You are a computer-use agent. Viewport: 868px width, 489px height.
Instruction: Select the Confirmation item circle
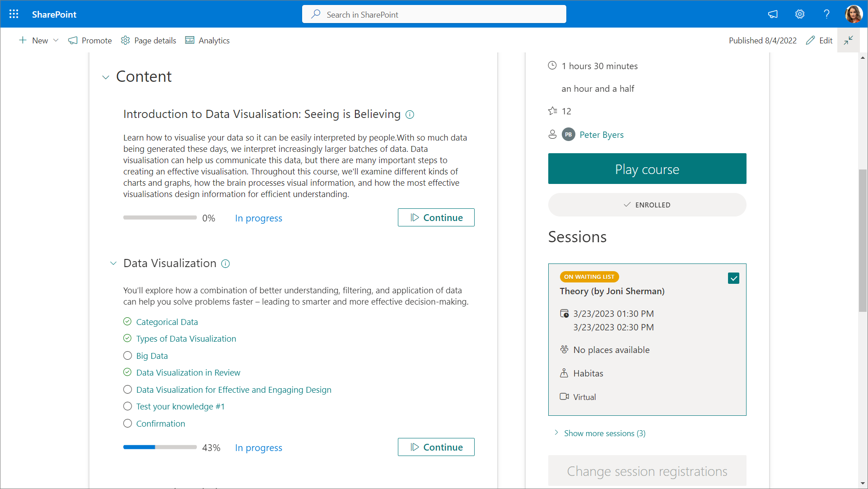128,423
